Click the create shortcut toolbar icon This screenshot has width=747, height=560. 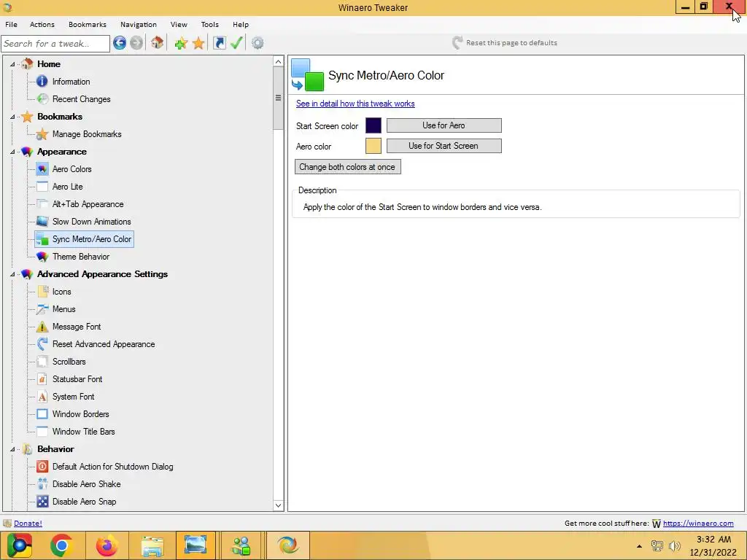point(219,43)
